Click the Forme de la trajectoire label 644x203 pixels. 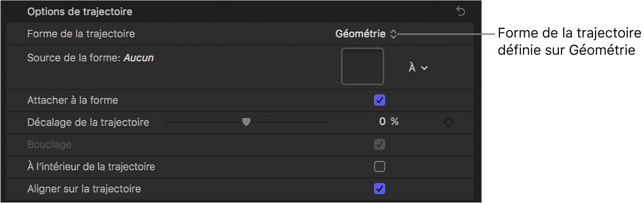pos(81,34)
